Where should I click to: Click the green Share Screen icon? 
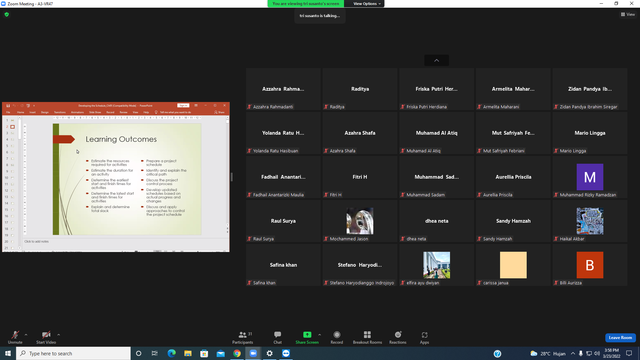point(307,335)
